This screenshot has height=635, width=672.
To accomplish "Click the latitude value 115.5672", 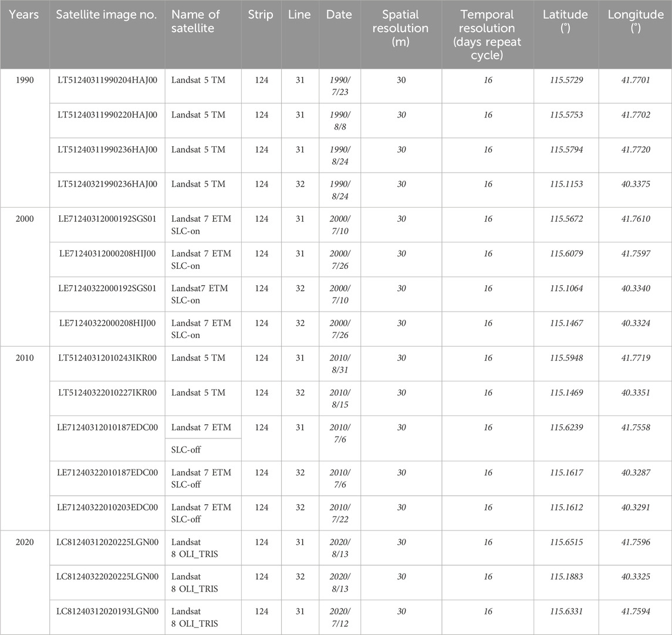I will [566, 219].
